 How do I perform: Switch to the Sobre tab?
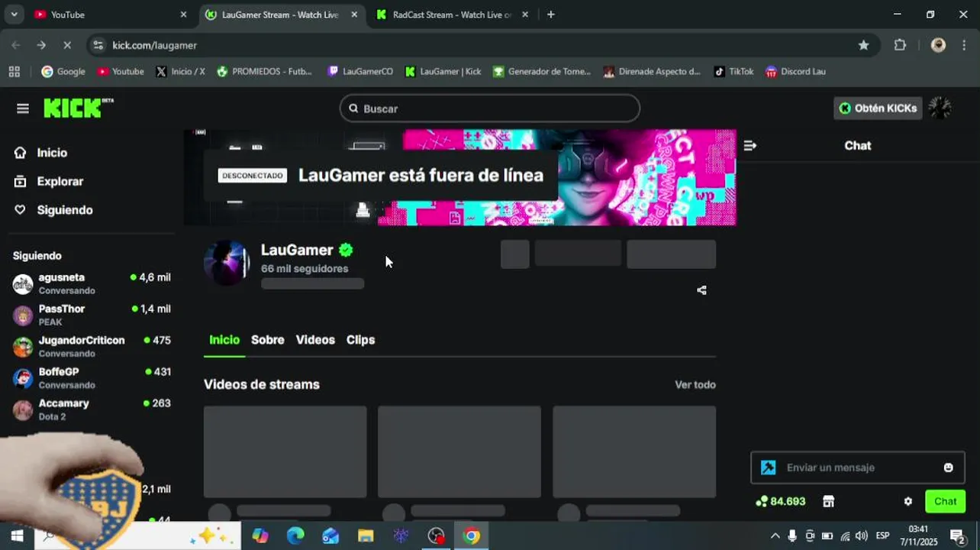tap(268, 340)
